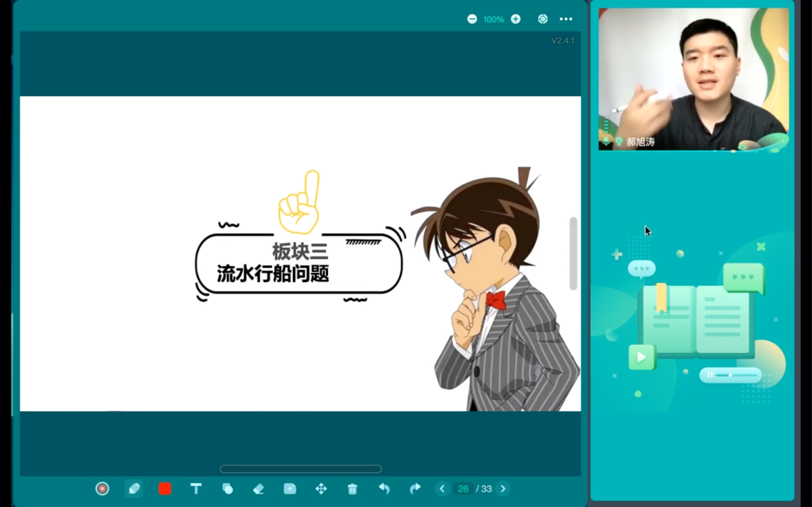Screen dimensions: 812x507
Task: Go to previous slide arrow
Action: (442, 489)
